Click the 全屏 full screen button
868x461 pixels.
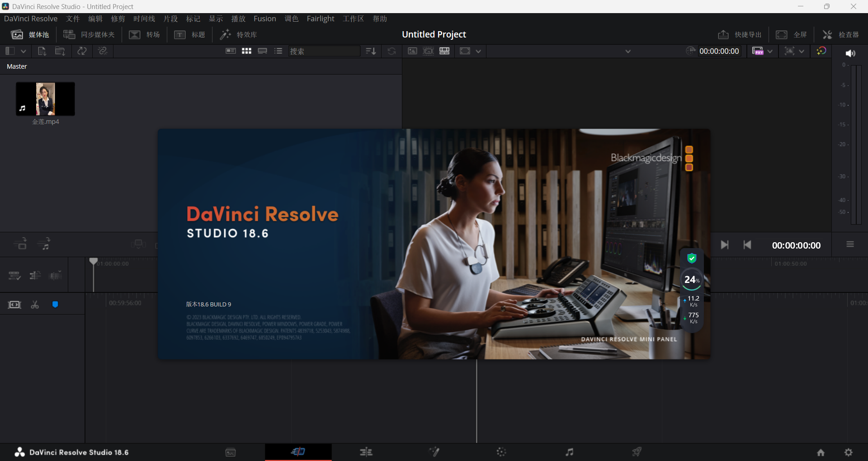791,35
